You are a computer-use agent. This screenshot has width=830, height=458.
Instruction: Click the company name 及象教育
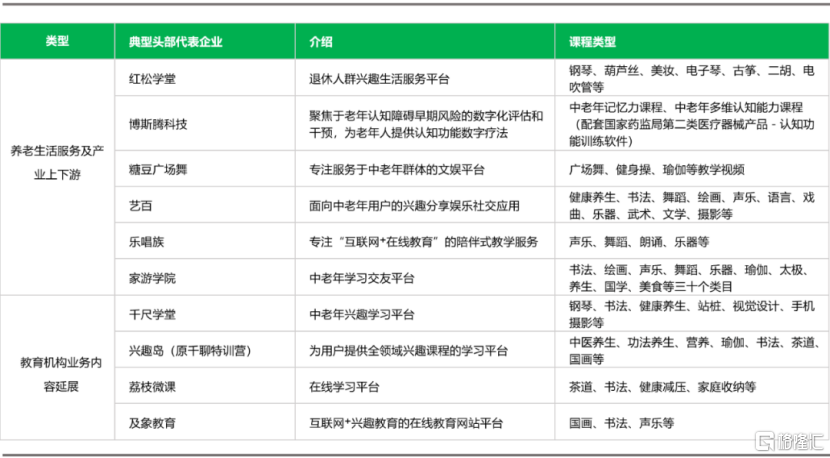(152, 423)
